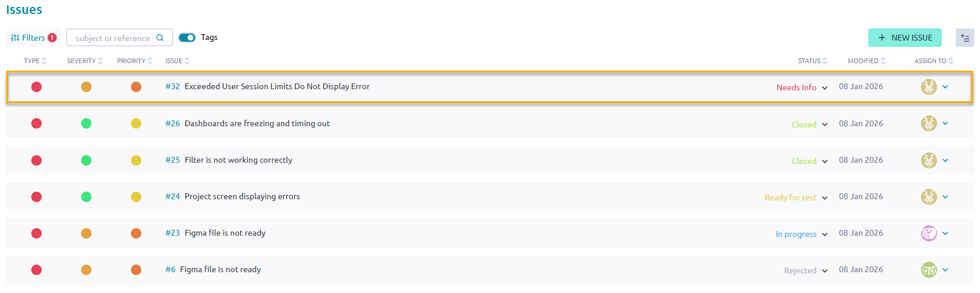Click the search magnifier icon

[x=160, y=38]
